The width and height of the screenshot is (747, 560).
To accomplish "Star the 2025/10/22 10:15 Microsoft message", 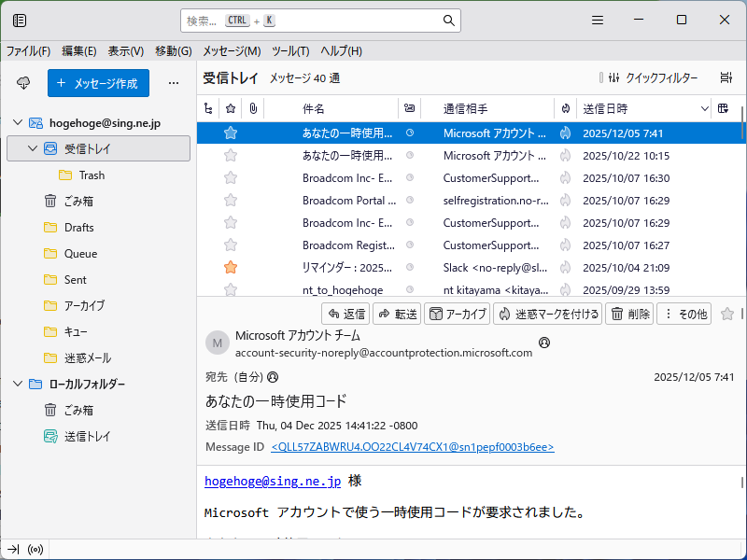I will [x=231, y=155].
